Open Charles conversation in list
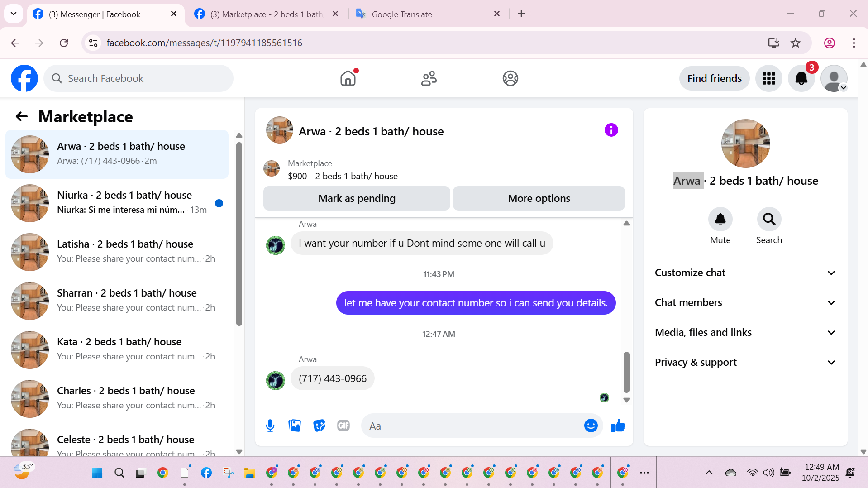 (x=117, y=399)
